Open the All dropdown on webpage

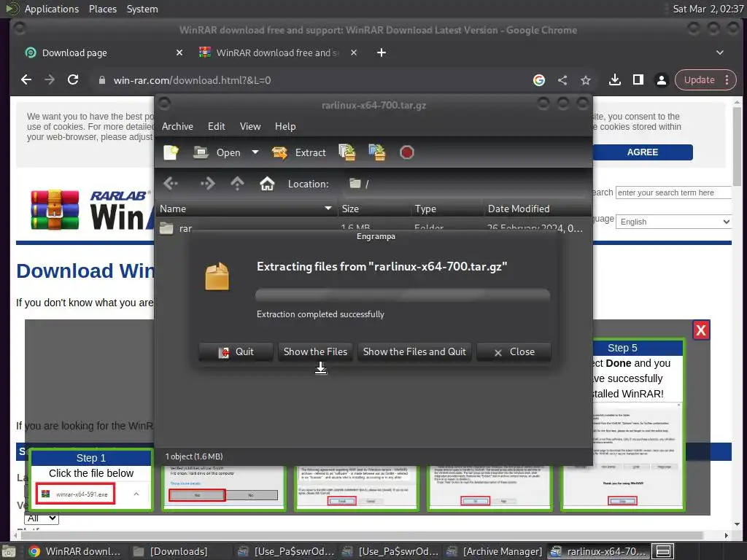(x=41, y=518)
